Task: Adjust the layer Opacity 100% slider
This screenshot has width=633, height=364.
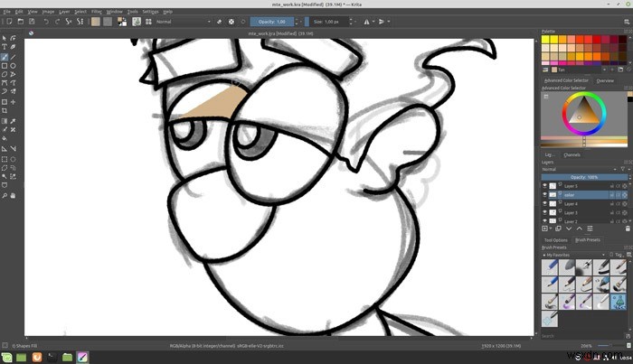Action: (584, 177)
